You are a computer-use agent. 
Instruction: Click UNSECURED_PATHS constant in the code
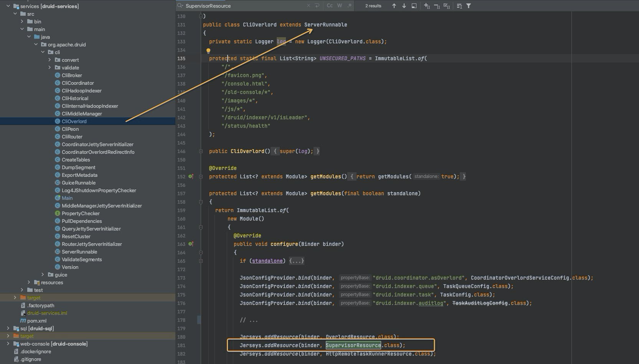tap(342, 58)
